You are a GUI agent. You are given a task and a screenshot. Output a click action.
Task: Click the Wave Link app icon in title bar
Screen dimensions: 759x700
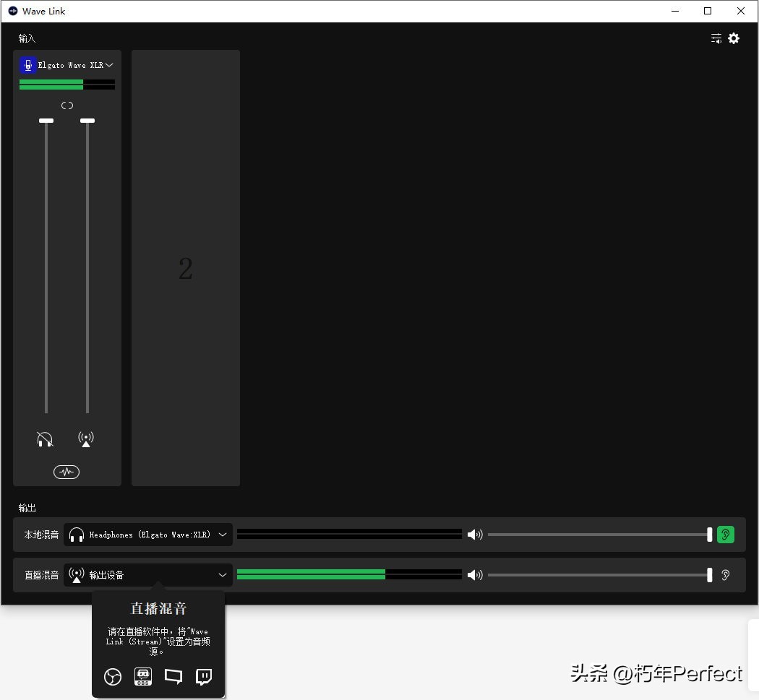pos(13,11)
